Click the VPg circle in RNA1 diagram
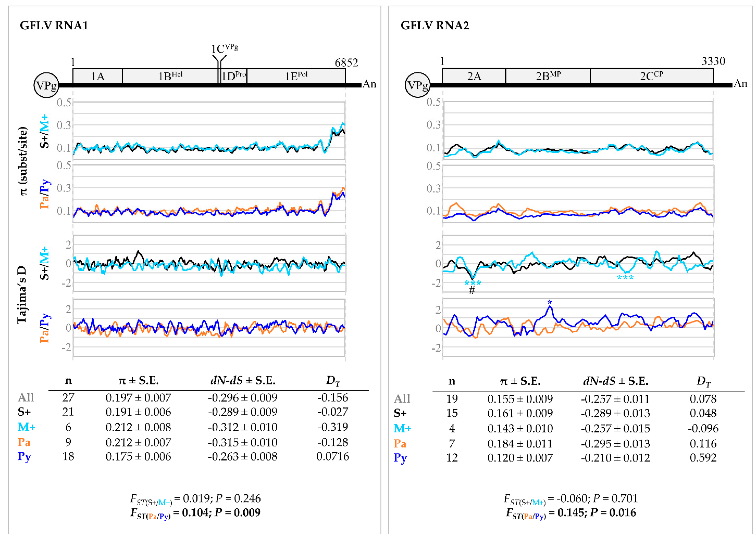 46,85
